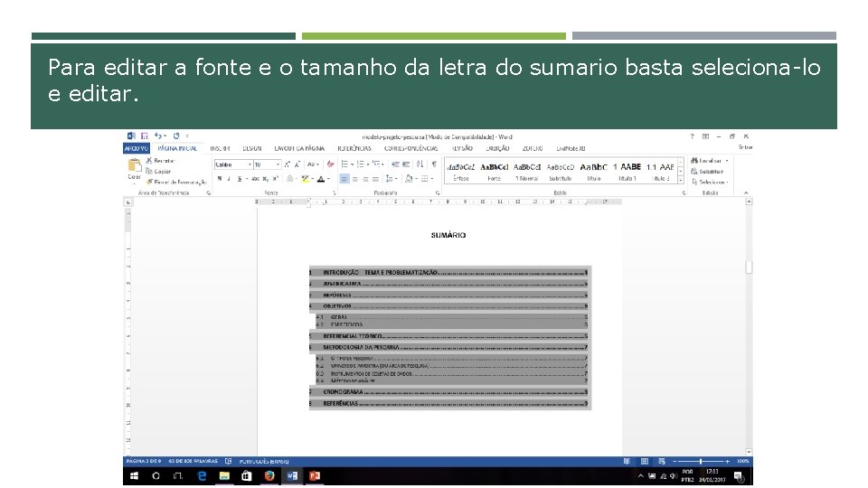Image resolution: width=868 pixels, height=488 pixels.
Task: Apply strikethrough abc formatting
Action: [x=255, y=179]
